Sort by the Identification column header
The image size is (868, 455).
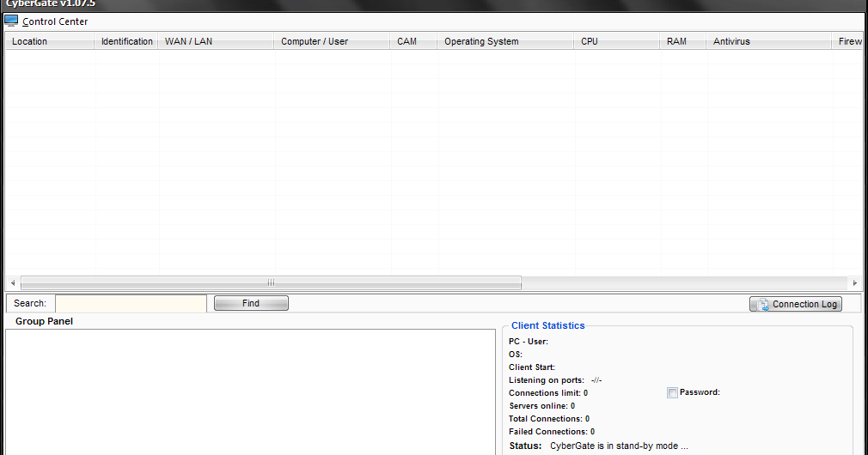click(126, 41)
